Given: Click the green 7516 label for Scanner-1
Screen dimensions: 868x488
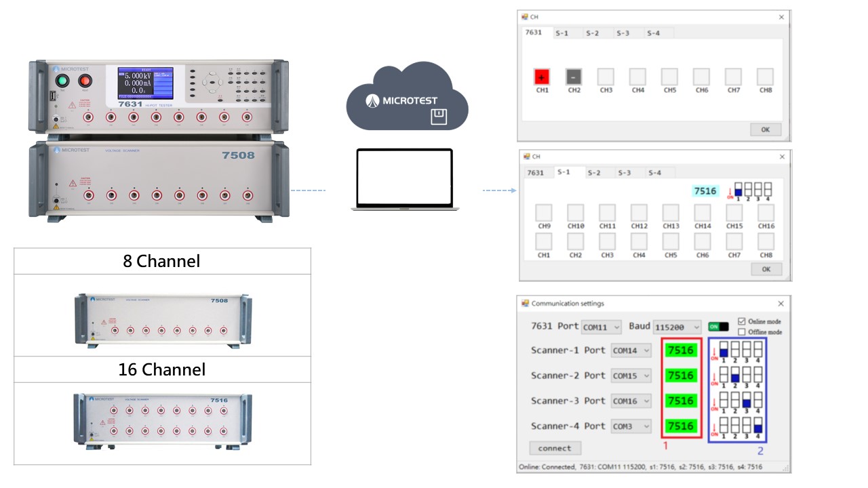Looking at the screenshot, I should tap(681, 350).
